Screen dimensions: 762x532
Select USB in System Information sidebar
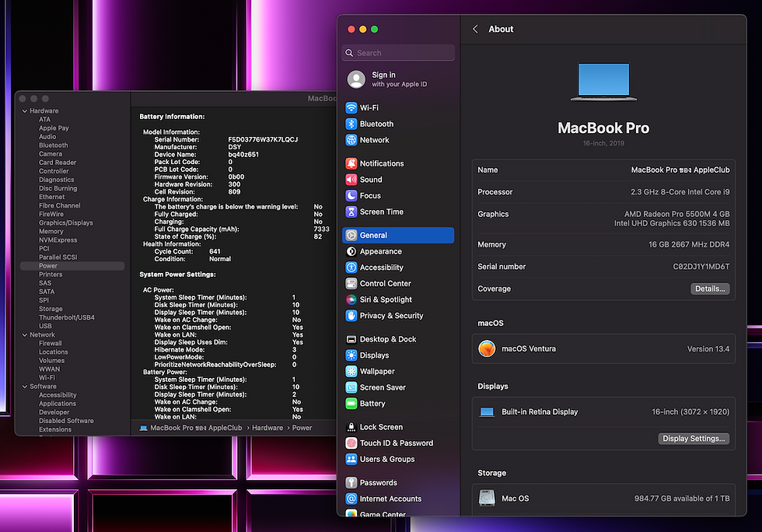45,326
